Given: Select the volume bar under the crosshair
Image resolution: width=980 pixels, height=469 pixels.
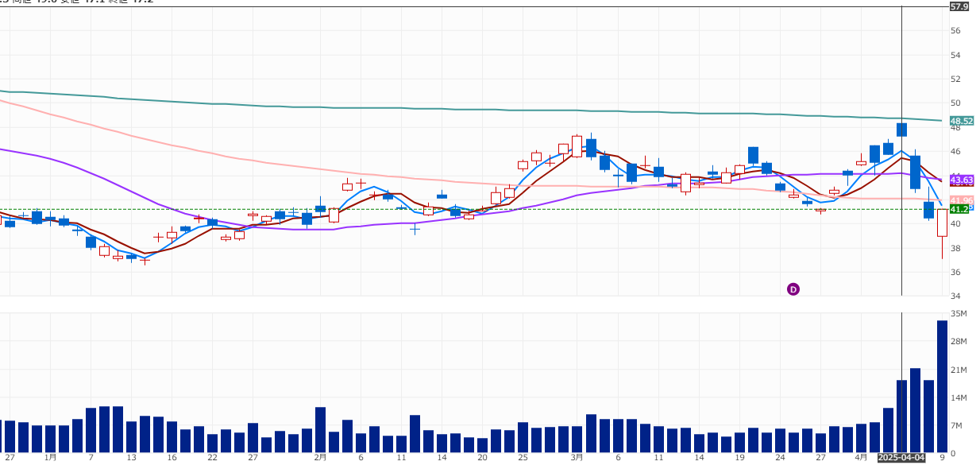Looking at the screenshot, I should coord(901,417).
